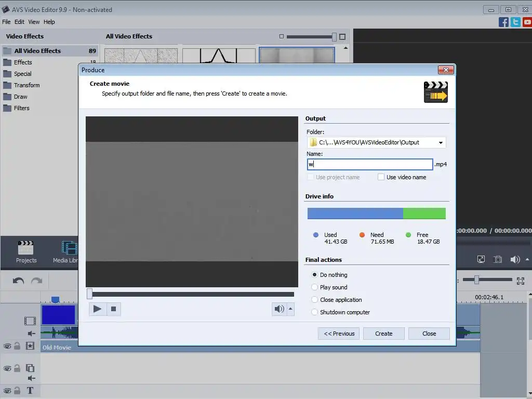Hide the video overlay track with eye
Screen dimensions: 532x399
[x=7, y=368]
